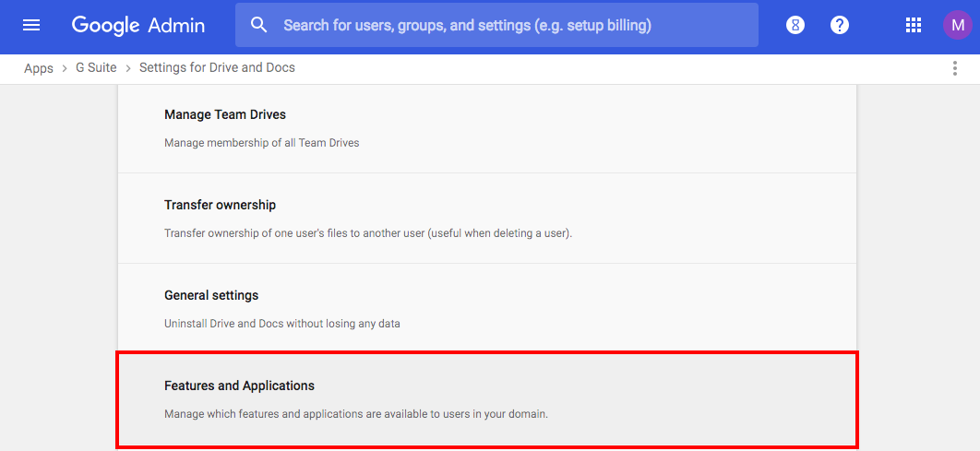The height and width of the screenshot is (451, 980).
Task: Focus the search users, groups, settings field
Action: (496, 25)
